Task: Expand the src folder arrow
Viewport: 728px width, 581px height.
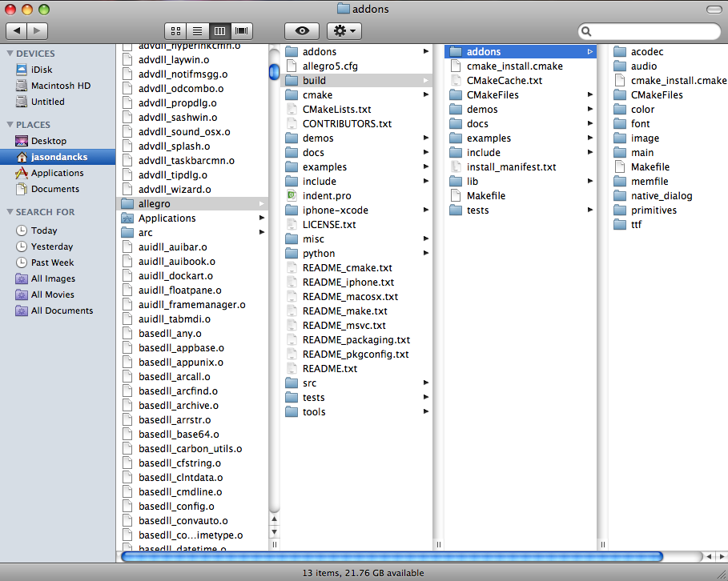Action: tap(426, 383)
